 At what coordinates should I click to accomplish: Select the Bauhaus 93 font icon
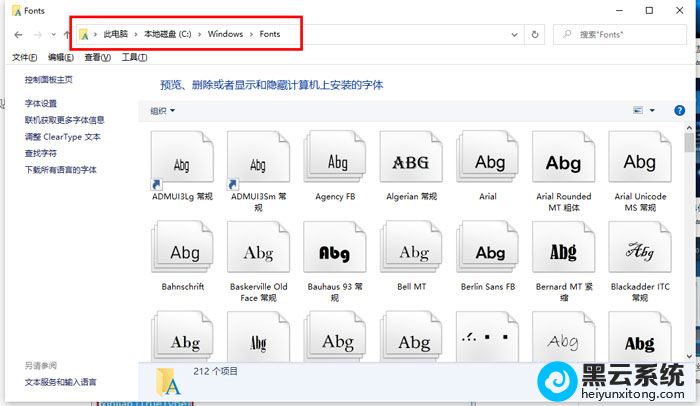tap(335, 253)
